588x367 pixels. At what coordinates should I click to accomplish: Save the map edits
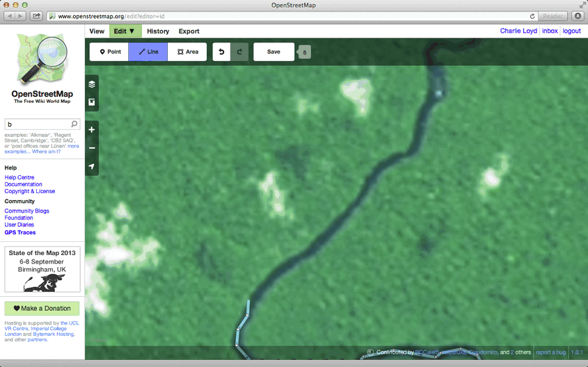tap(273, 52)
